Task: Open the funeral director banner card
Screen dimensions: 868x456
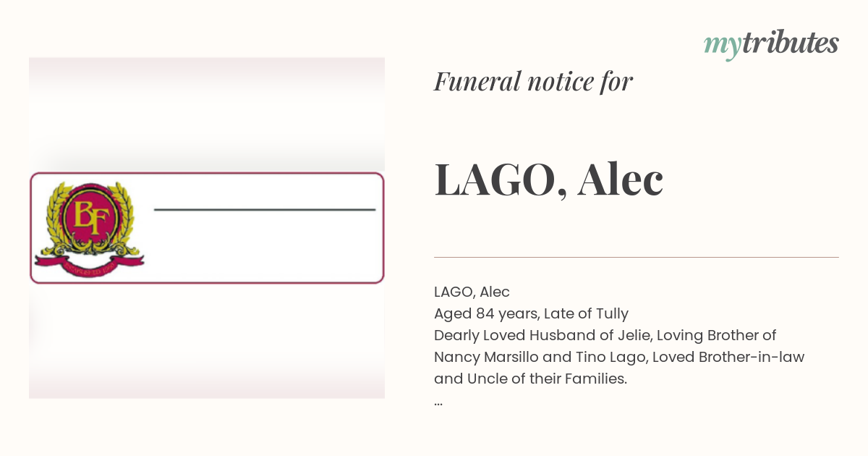Action: click(x=207, y=227)
